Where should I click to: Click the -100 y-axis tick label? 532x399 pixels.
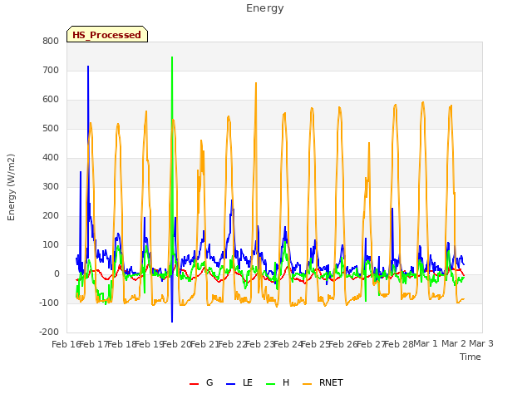pos(49,303)
